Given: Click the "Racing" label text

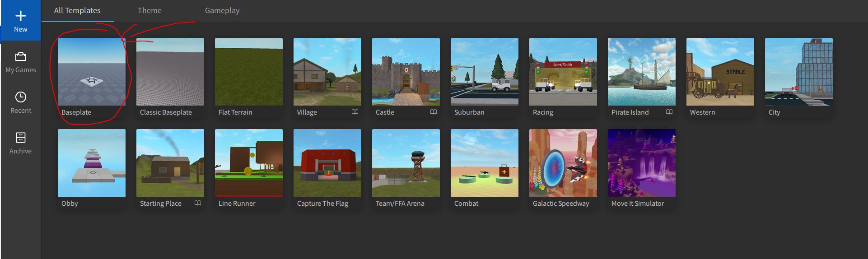Looking at the screenshot, I should tap(543, 112).
